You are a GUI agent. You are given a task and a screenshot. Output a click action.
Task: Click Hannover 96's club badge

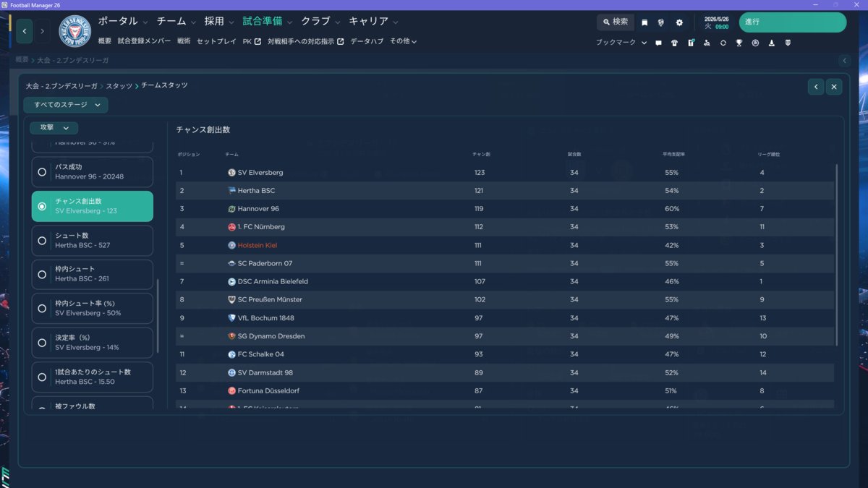coord(231,209)
